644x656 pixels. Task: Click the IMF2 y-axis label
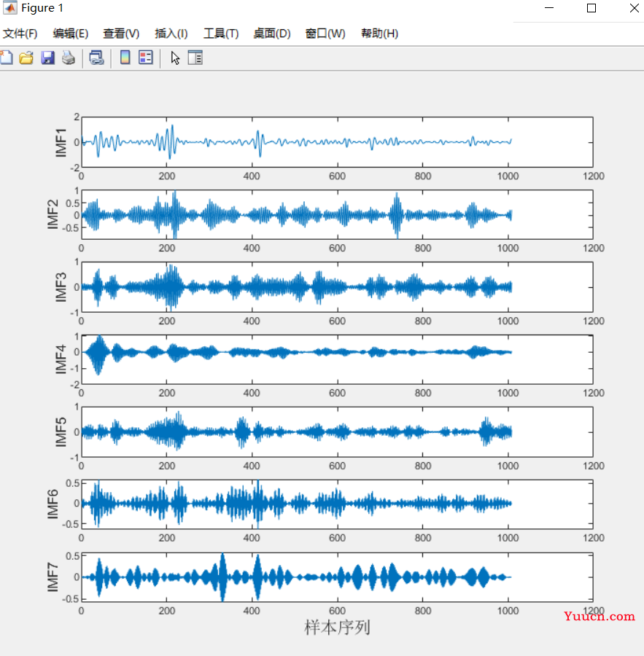(x=53, y=214)
